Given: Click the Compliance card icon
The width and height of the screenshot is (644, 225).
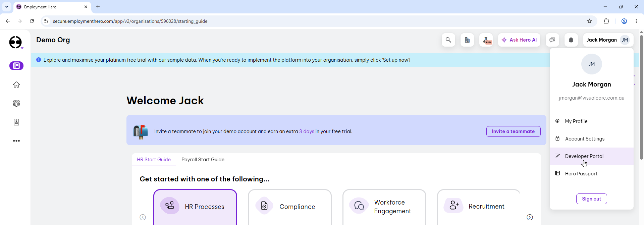Looking at the screenshot, I should pos(264,206).
